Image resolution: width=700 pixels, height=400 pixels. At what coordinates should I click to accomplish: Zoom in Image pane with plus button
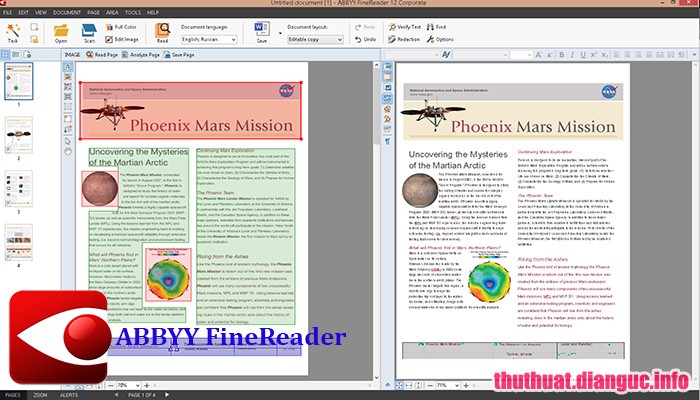pos(146,385)
